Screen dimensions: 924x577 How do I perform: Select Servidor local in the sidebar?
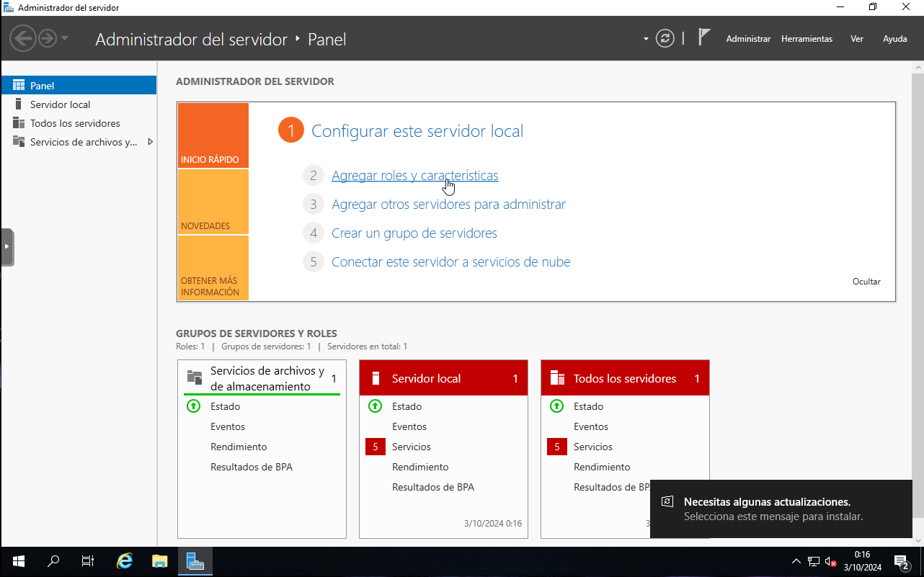pyautogui.click(x=79, y=104)
